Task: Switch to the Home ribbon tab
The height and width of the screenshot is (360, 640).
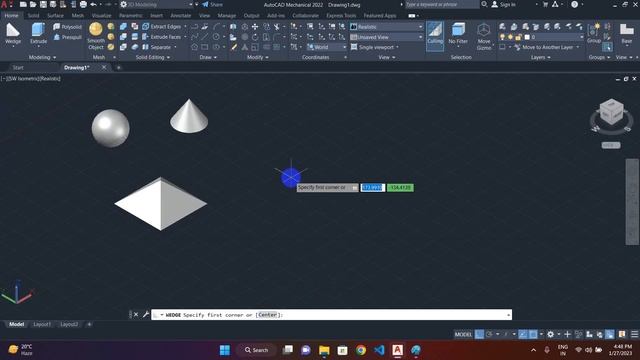Action: (11, 16)
